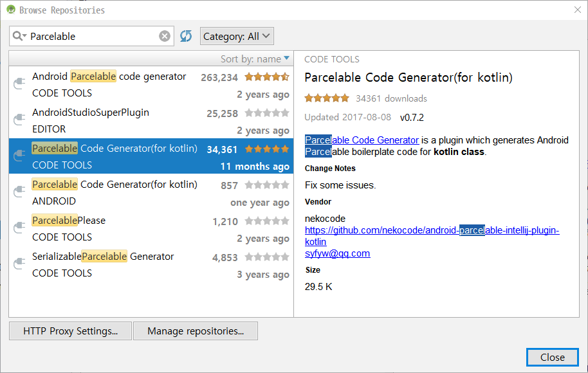The image size is (588, 373).
Task: Select SerializableParcelable Generator plugin entry
Action: tap(103, 257)
